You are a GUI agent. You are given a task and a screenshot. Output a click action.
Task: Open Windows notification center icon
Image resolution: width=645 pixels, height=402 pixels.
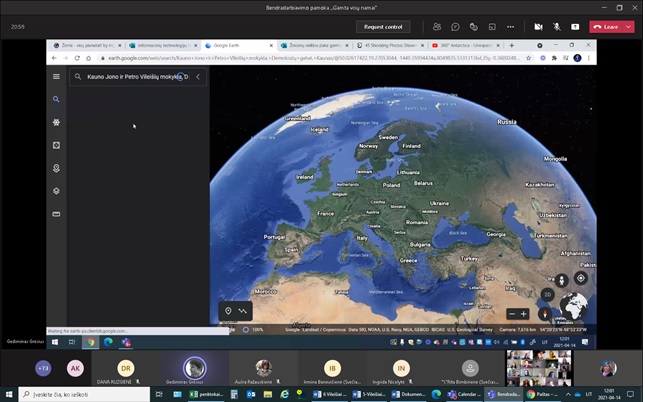(630, 394)
